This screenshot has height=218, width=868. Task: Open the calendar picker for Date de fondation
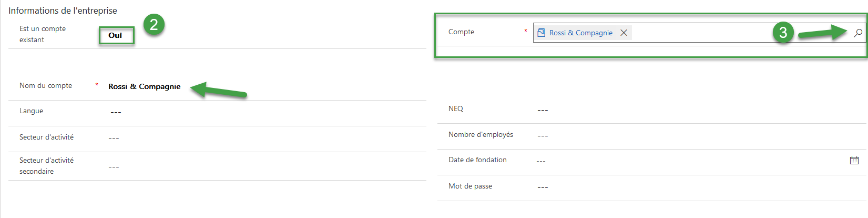pyautogui.click(x=854, y=161)
